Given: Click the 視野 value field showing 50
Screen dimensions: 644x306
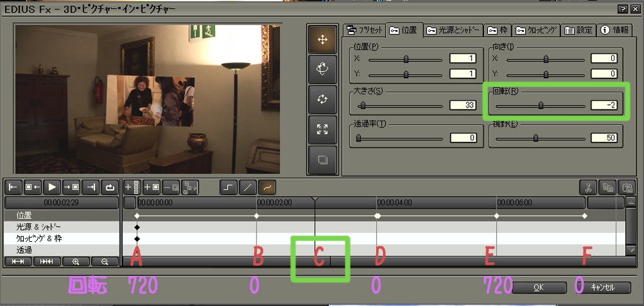Looking at the screenshot, I should [604, 138].
